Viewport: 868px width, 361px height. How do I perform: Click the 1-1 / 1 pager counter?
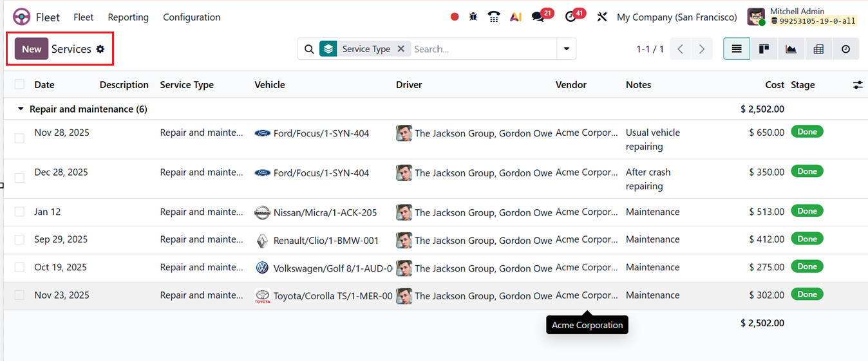point(650,50)
